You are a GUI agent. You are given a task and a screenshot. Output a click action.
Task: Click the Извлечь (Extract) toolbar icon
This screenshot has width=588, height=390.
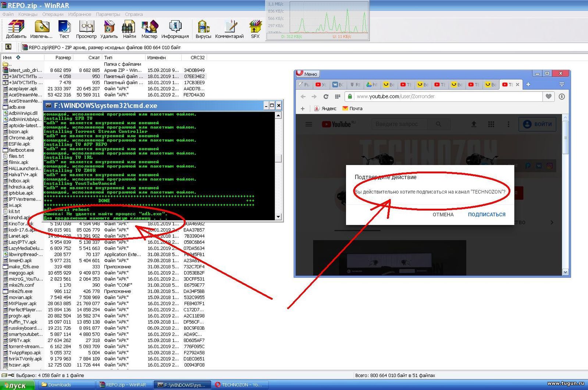41,29
